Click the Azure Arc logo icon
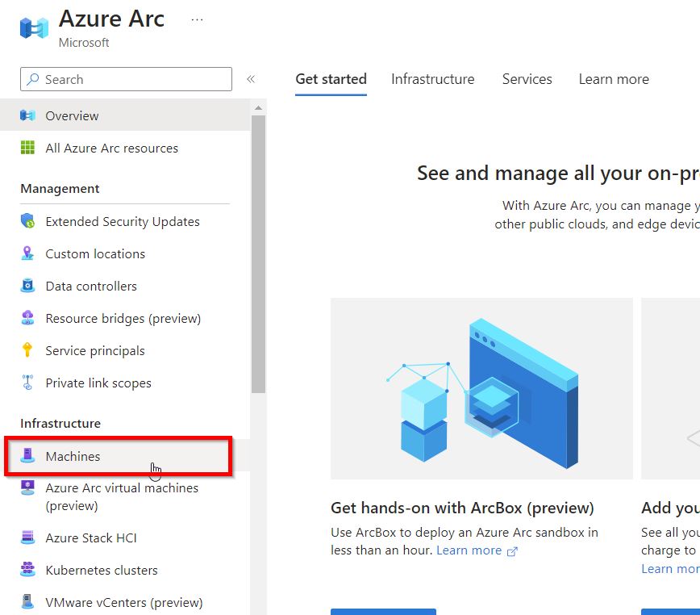The height and width of the screenshot is (615, 700). (x=35, y=27)
